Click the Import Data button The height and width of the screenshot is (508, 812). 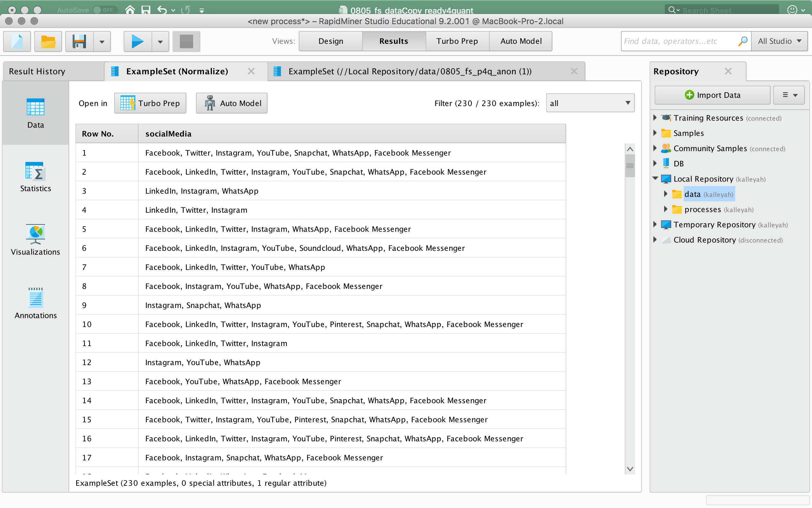coord(712,95)
